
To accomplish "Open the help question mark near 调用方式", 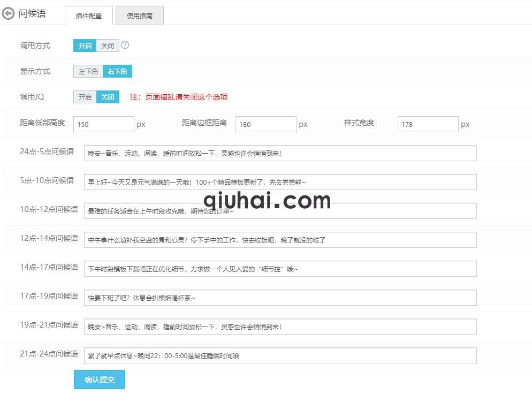I will point(125,45).
